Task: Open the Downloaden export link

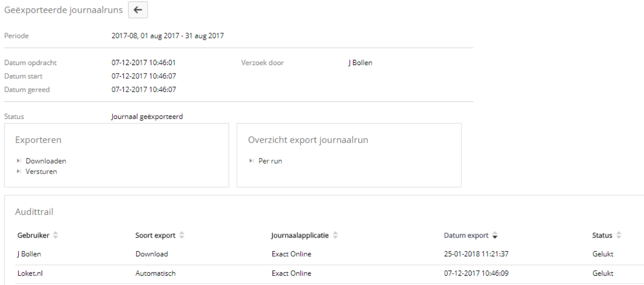Action: 46,161
